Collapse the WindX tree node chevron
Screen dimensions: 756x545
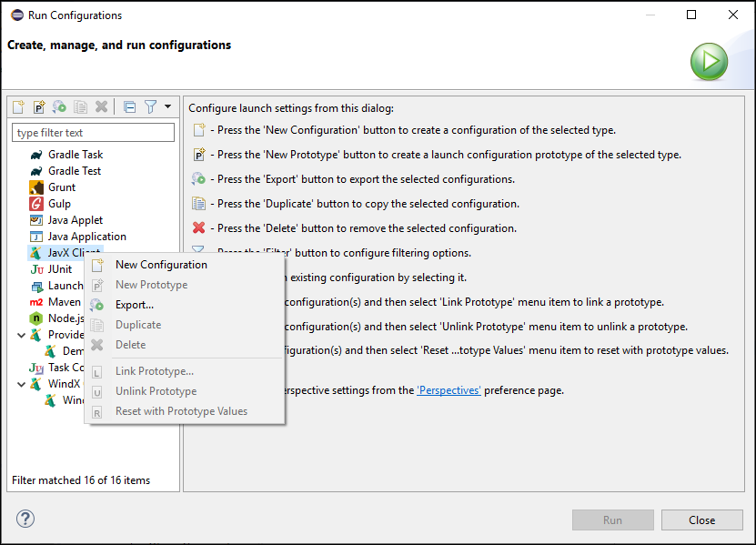point(21,384)
